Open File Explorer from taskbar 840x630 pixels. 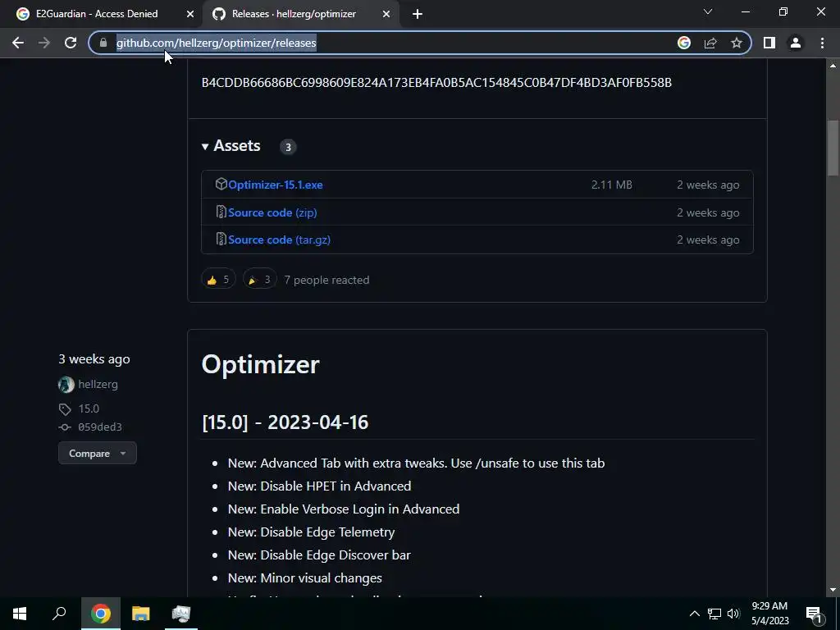pyautogui.click(x=140, y=614)
